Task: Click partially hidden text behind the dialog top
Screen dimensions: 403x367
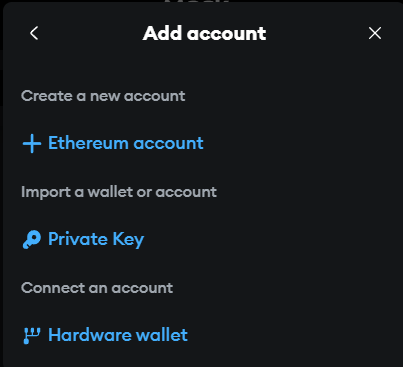Action: pos(197,2)
